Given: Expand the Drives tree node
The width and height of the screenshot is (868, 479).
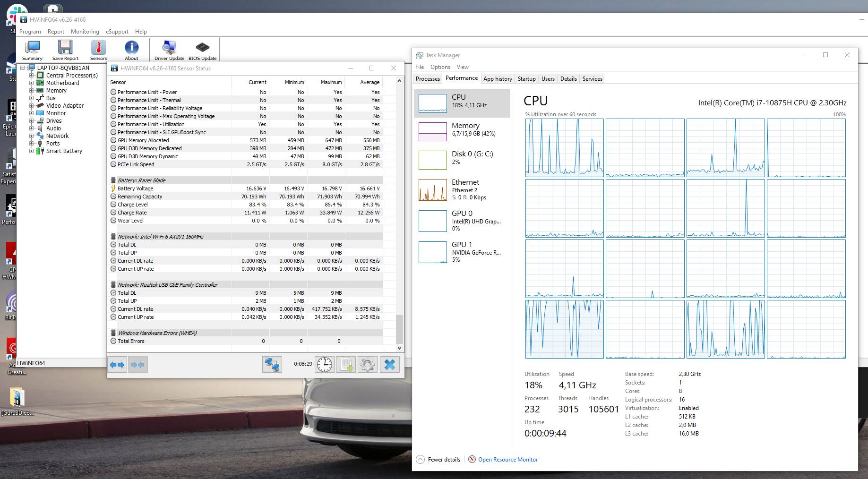Looking at the screenshot, I should [31, 120].
